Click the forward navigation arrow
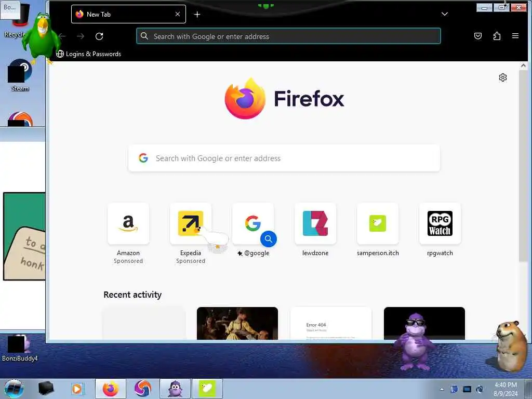The image size is (532, 399). point(81,36)
